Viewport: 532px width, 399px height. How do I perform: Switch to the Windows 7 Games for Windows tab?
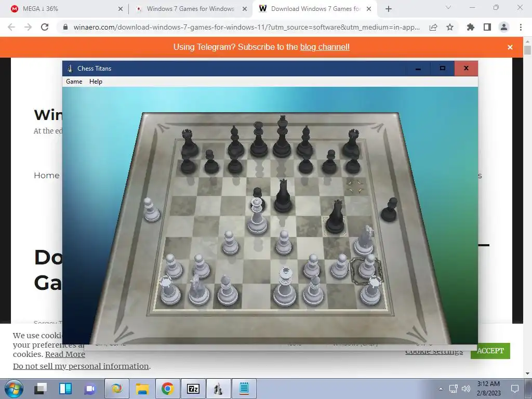(190, 9)
